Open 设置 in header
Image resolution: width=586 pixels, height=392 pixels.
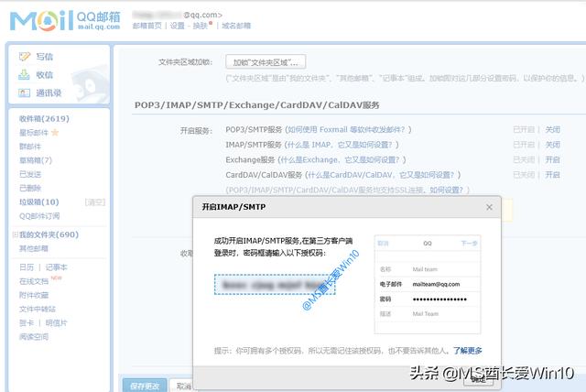click(x=177, y=26)
